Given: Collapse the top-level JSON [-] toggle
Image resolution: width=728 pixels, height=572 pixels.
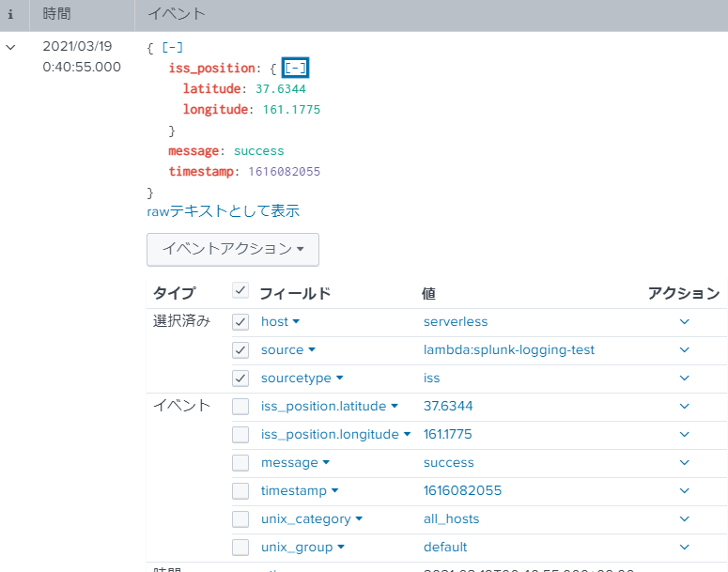Looking at the screenshot, I should [172, 47].
